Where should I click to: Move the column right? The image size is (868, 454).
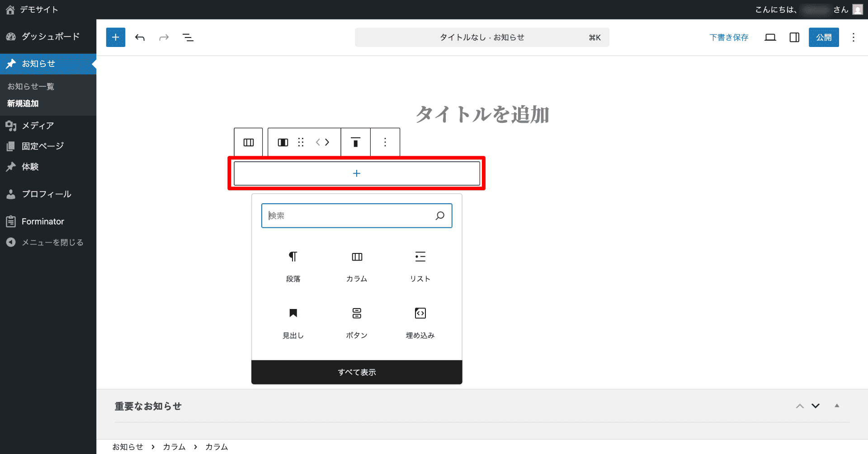point(327,142)
